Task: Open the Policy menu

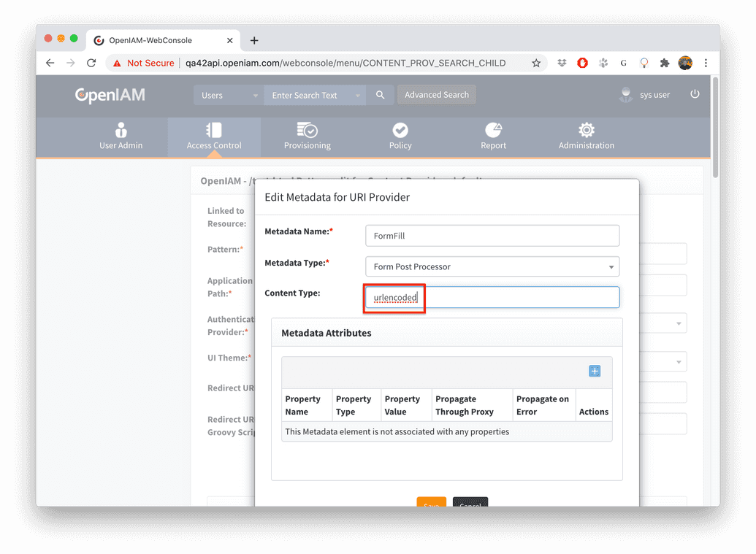Action: [x=400, y=136]
